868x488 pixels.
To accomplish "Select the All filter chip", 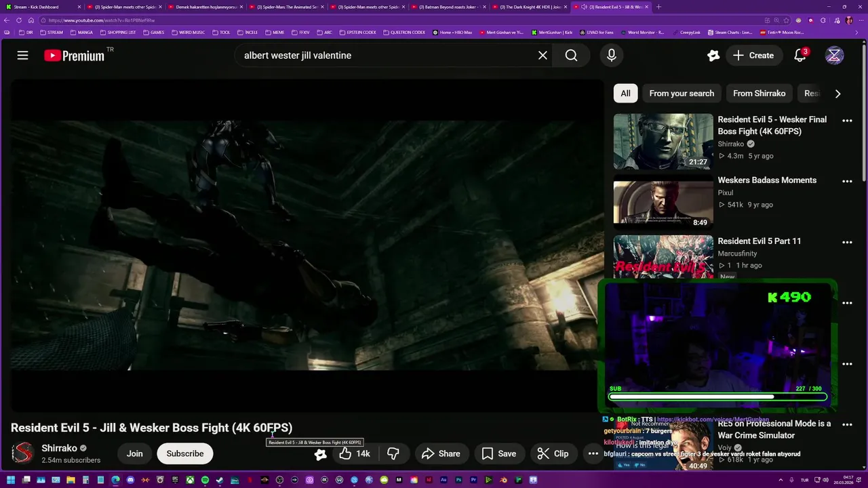I will (625, 94).
